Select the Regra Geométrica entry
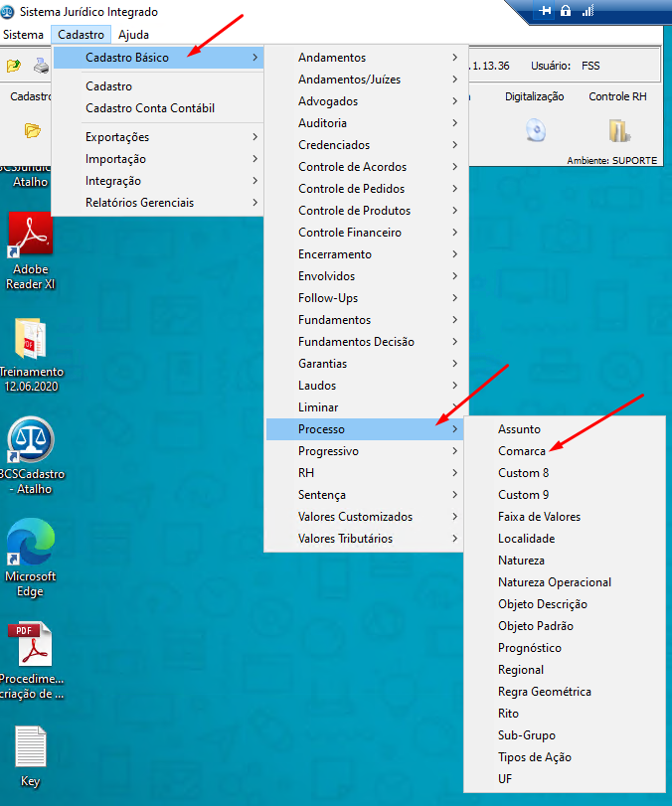The width and height of the screenshot is (672, 806). (x=565, y=692)
